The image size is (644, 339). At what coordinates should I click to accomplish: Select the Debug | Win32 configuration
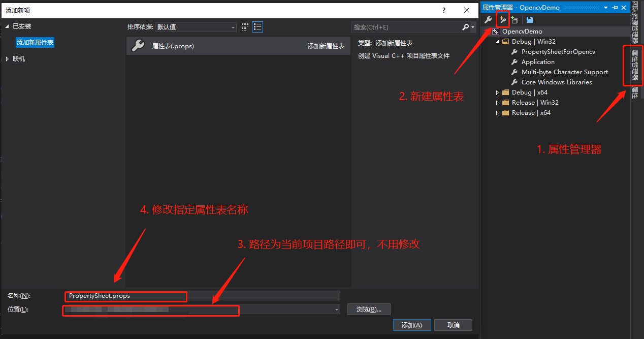534,42
